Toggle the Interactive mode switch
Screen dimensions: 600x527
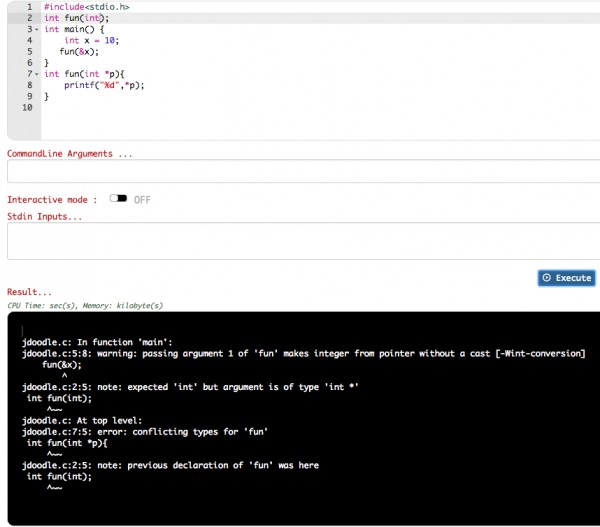[x=118, y=198]
